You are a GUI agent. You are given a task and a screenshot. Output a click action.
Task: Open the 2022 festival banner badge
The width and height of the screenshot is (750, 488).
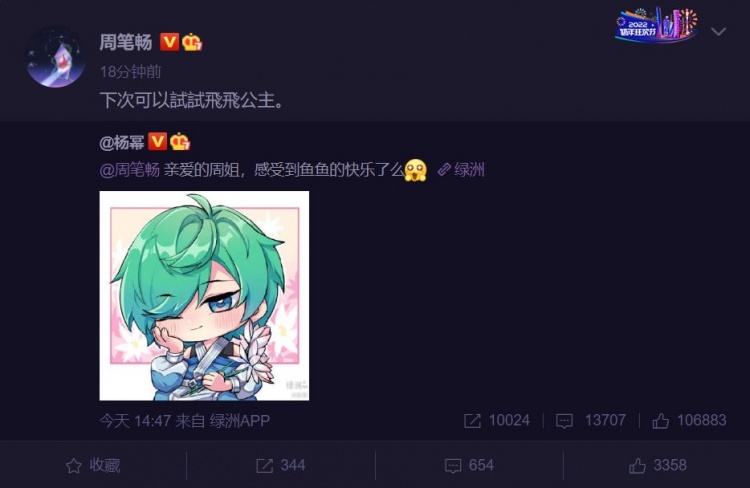656,25
